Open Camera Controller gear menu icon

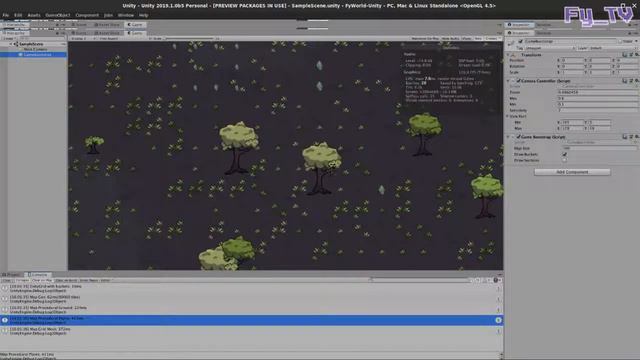(637, 81)
